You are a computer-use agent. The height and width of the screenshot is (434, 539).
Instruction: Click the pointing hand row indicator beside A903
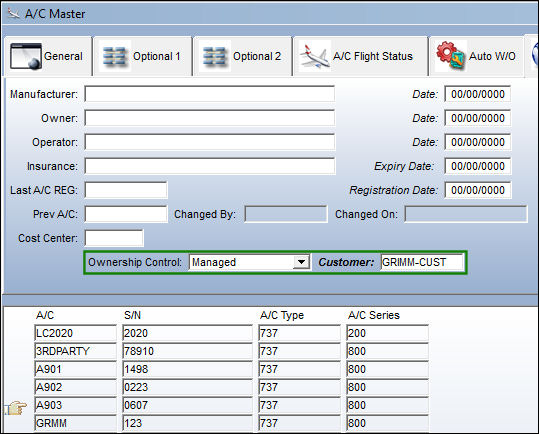pyautogui.click(x=15, y=408)
